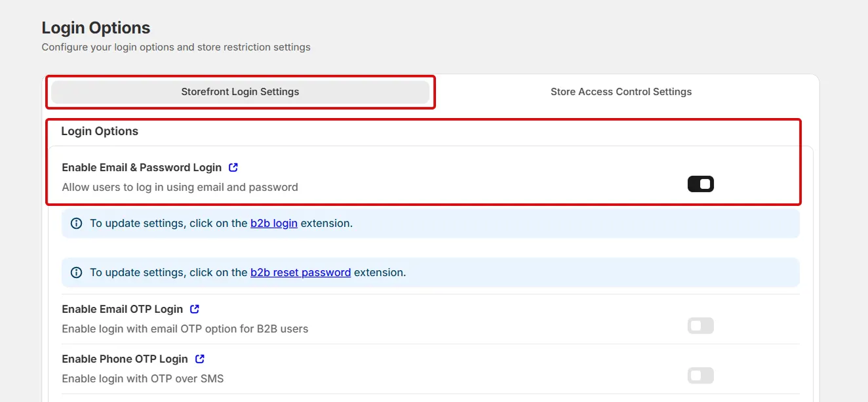The height and width of the screenshot is (402, 868).
Task: Open external link icon beside Email OTP Login
Action: 195,309
